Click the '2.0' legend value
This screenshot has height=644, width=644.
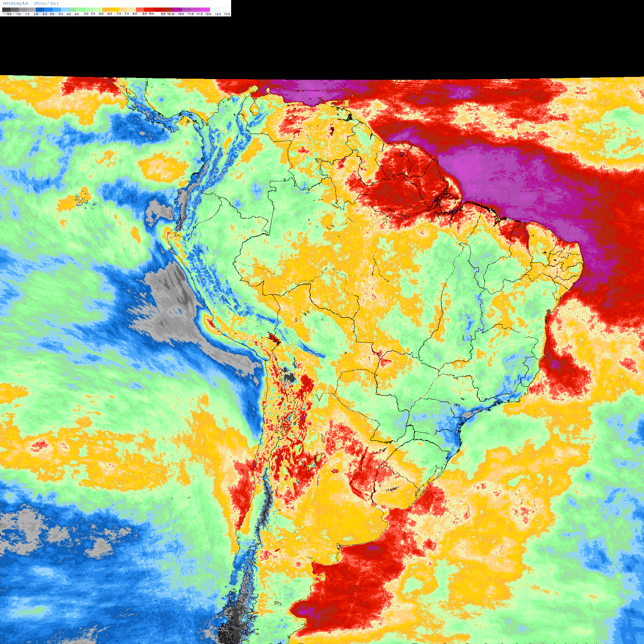tap(36, 14)
